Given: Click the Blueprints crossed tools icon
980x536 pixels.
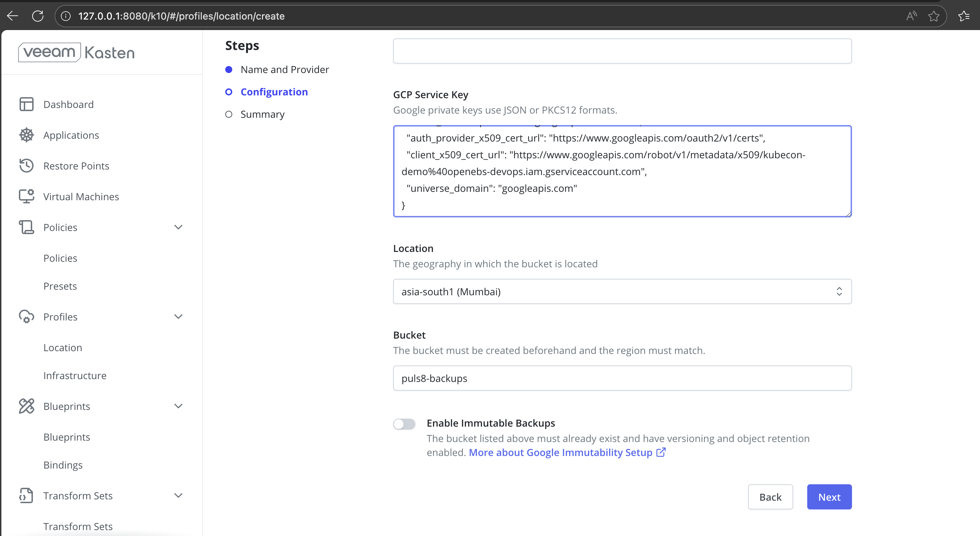Looking at the screenshot, I should [x=26, y=406].
